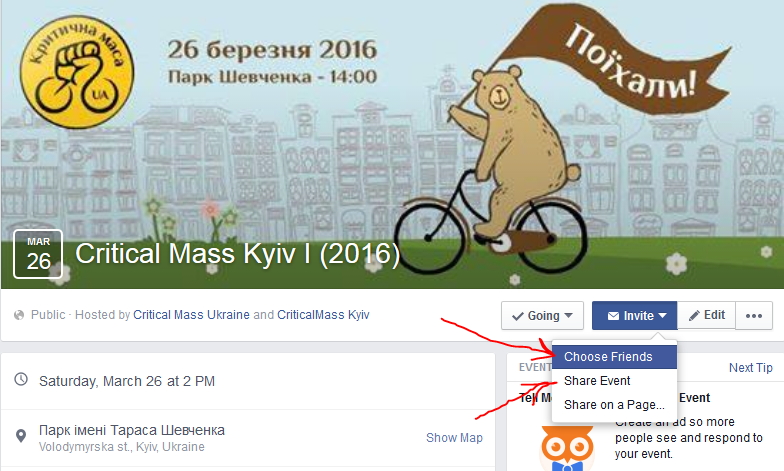Image resolution: width=784 pixels, height=471 pixels.
Task: Click Show Map link
Action: pyautogui.click(x=454, y=438)
